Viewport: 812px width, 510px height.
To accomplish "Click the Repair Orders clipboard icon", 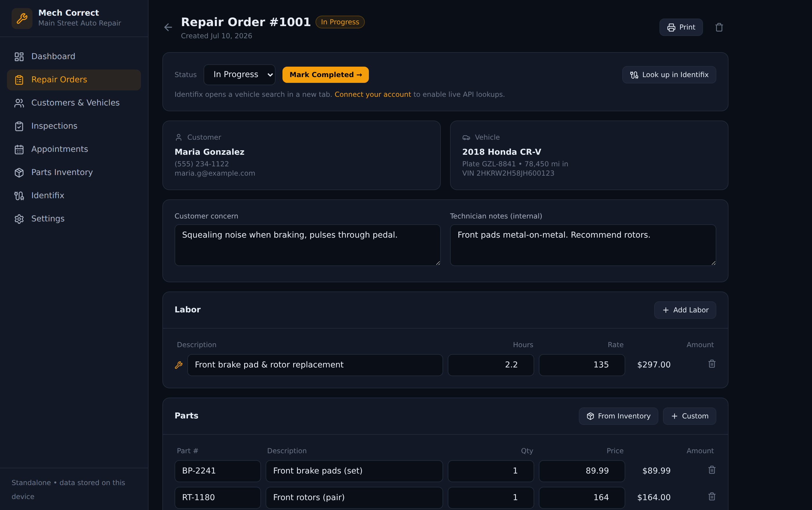I will (x=19, y=80).
